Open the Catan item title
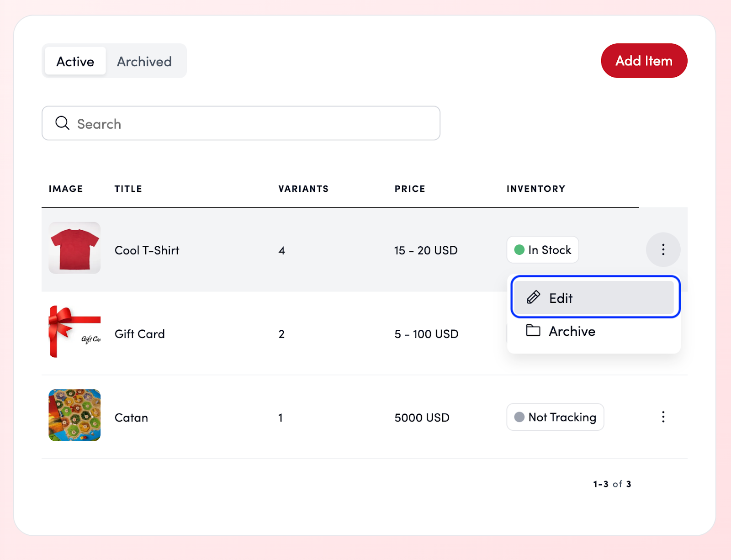The image size is (731, 560). pos(131,417)
